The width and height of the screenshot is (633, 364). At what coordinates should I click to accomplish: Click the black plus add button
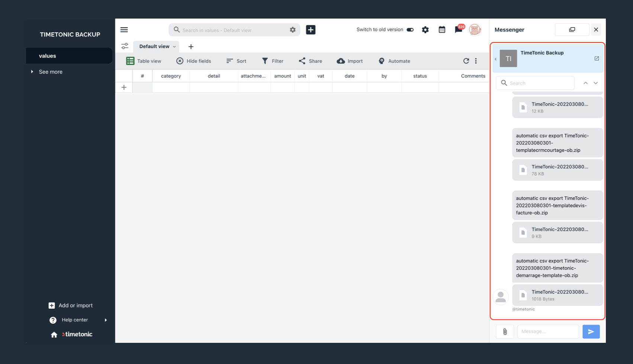click(311, 30)
